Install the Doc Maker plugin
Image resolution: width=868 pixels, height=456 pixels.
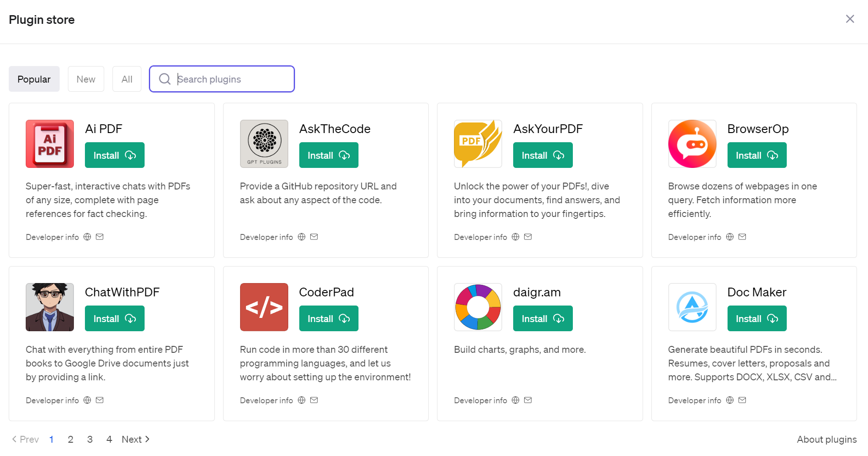click(x=757, y=318)
